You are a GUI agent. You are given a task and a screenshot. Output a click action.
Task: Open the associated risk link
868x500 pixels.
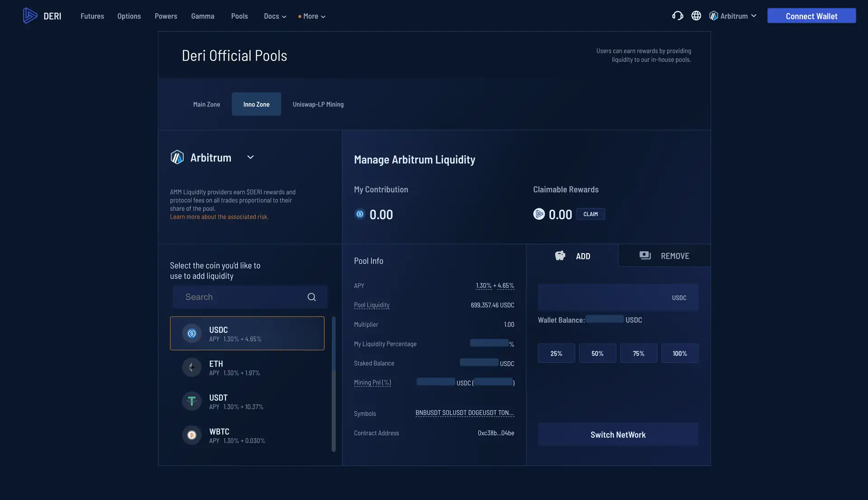[x=219, y=217]
